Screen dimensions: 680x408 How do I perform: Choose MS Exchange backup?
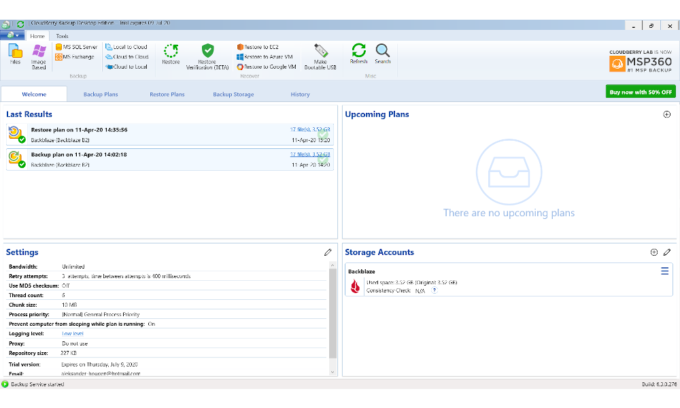75,57
